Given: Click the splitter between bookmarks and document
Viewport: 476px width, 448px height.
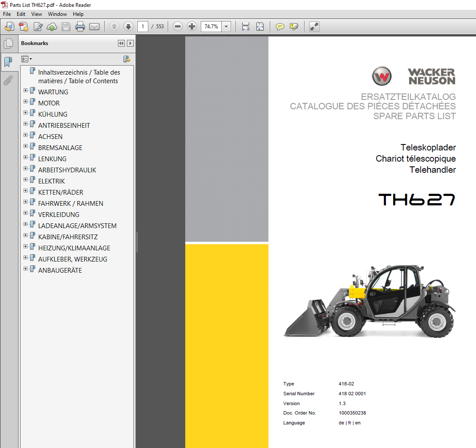Looking at the screenshot, I should tap(137, 242).
